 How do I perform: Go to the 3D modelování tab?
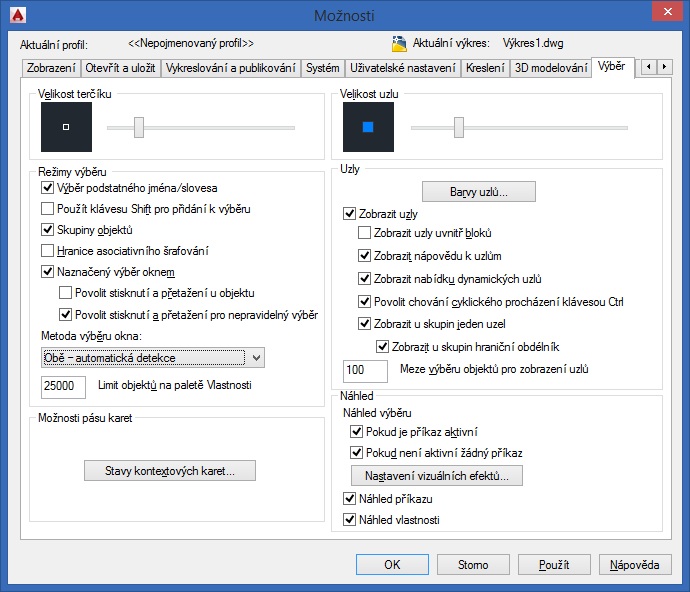pyautogui.click(x=550, y=68)
